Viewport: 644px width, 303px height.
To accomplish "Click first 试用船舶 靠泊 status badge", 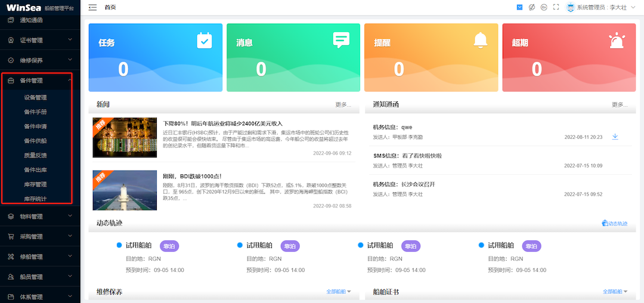I will pyautogui.click(x=169, y=246).
